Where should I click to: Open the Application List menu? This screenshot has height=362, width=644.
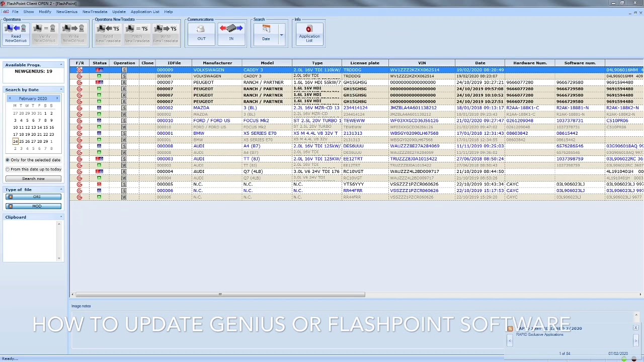click(x=145, y=12)
